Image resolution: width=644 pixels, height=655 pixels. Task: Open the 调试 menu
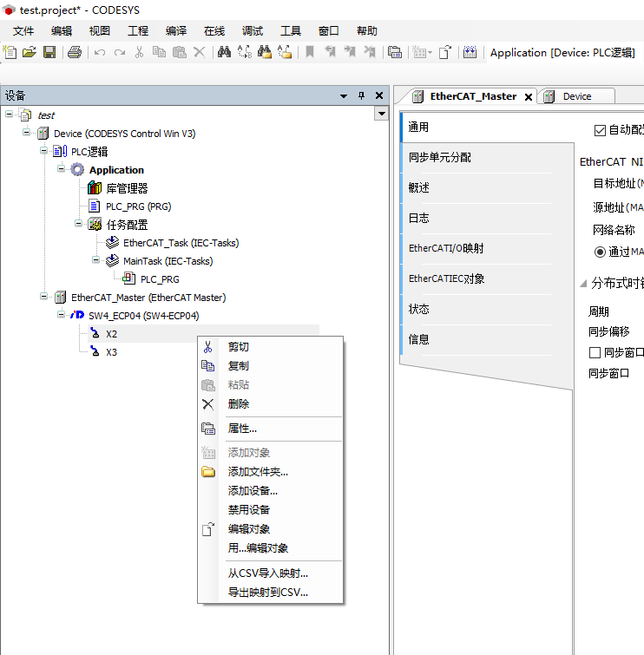(x=253, y=31)
